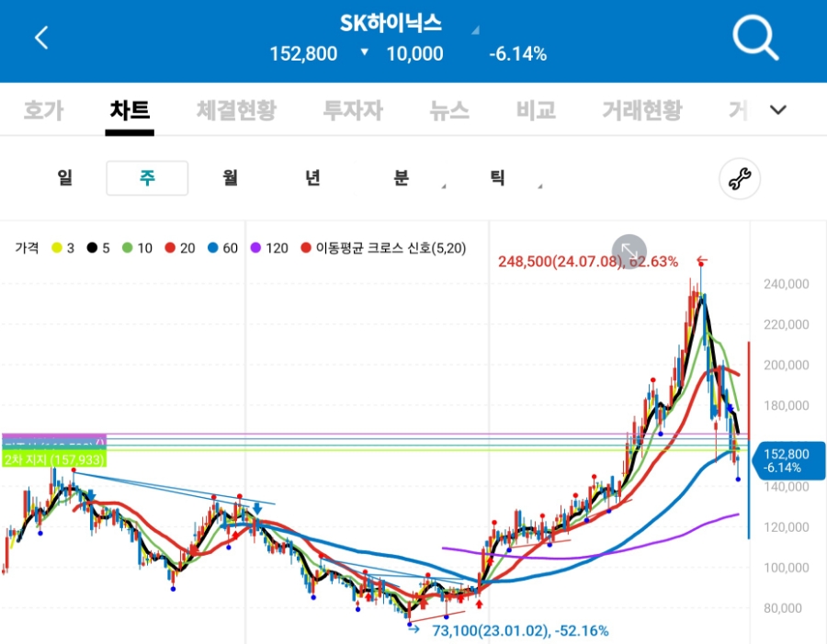Image resolution: width=827 pixels, height=644 pixels.
Task: Open the 투자자 tab
Action: click(x=353, y=110)
